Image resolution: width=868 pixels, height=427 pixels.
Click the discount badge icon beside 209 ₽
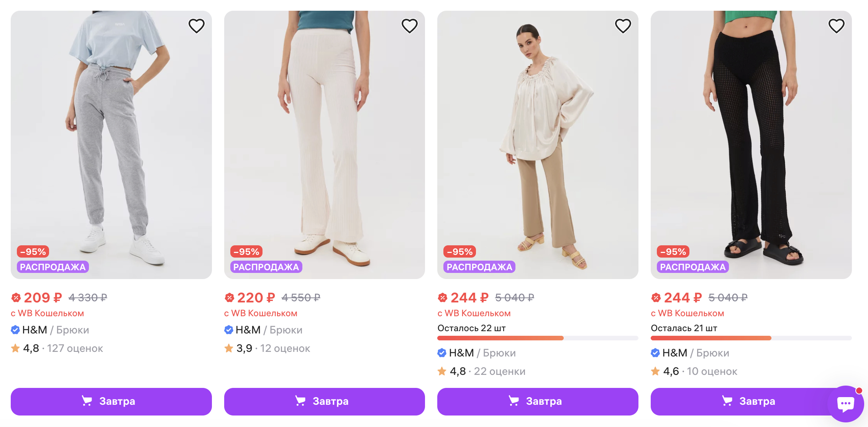click(x=16, y=297)
